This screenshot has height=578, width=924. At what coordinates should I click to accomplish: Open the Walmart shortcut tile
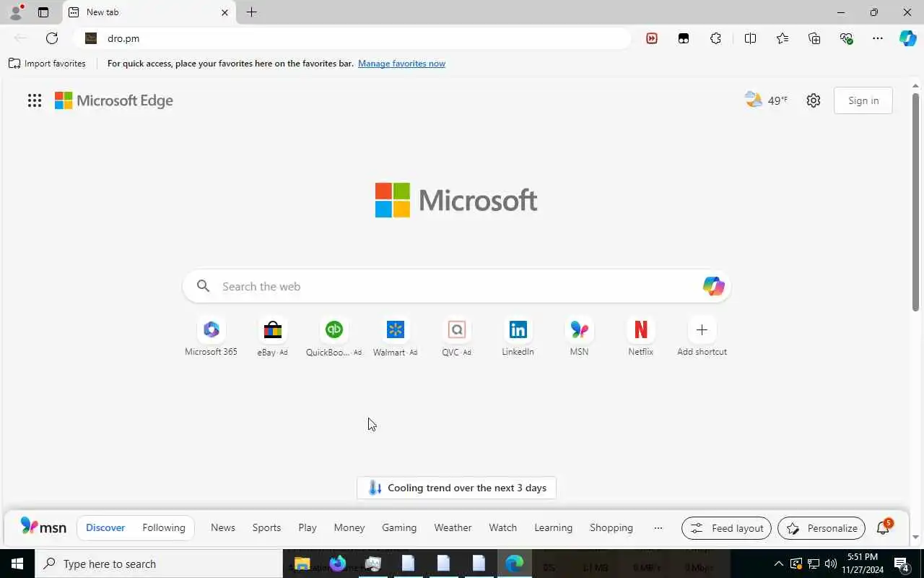pyautogui.click(x=395, y=337)
